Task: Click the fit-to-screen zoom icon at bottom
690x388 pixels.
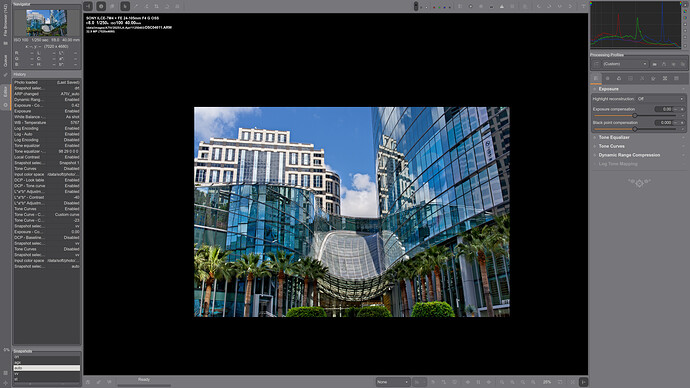Action: pos(523,382)
